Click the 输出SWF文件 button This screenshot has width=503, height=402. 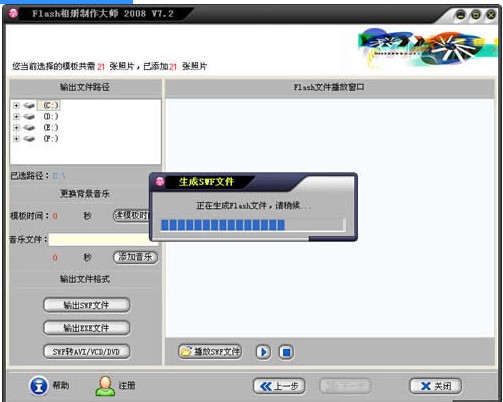(86, 305)
